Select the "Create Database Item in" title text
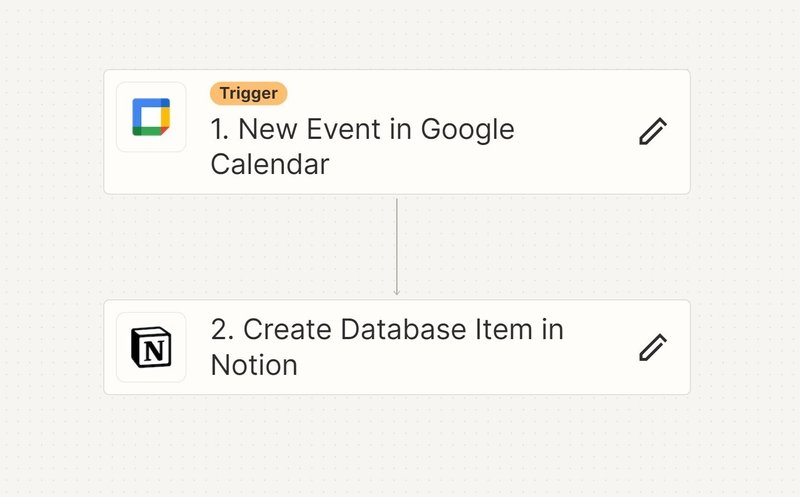The image size is (800, 497). click(387, 329)
